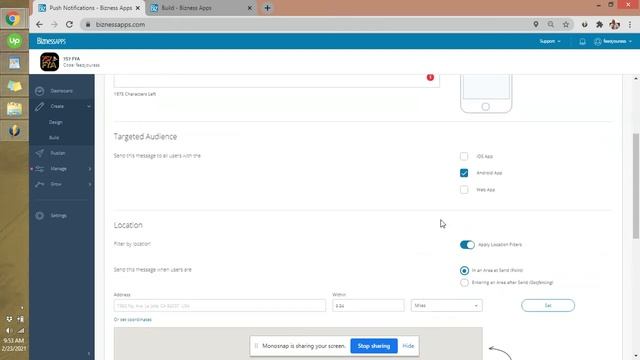Open the Chrome three-dot menu
The image size is (640, 360).
(x=630, y=24)
